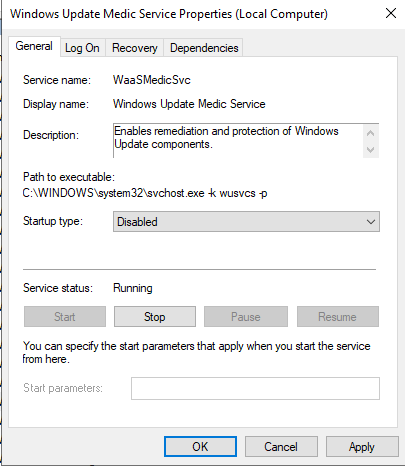Viewport: 405px width, 467px height.
Task: Click the WaaSMedicSvc service name text
Action: pos(152,80)
